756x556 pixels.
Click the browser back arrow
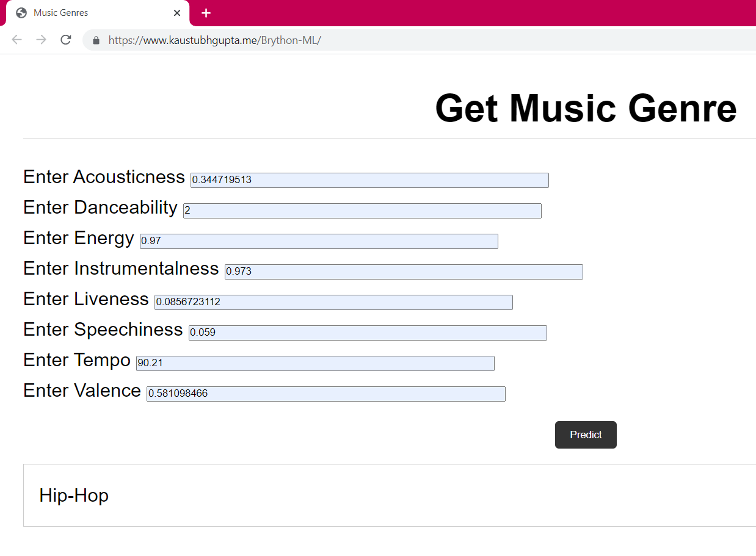tap(16, 40)
